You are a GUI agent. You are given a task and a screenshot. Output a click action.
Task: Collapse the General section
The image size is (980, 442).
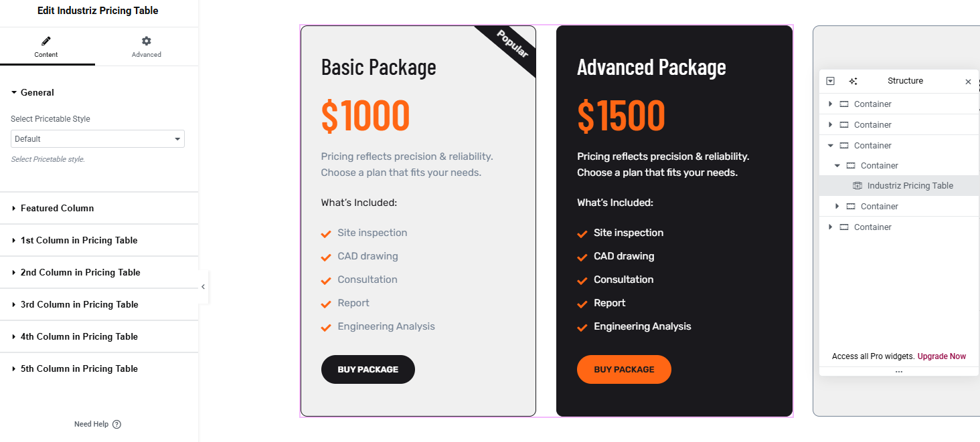(x=99, y=92)
